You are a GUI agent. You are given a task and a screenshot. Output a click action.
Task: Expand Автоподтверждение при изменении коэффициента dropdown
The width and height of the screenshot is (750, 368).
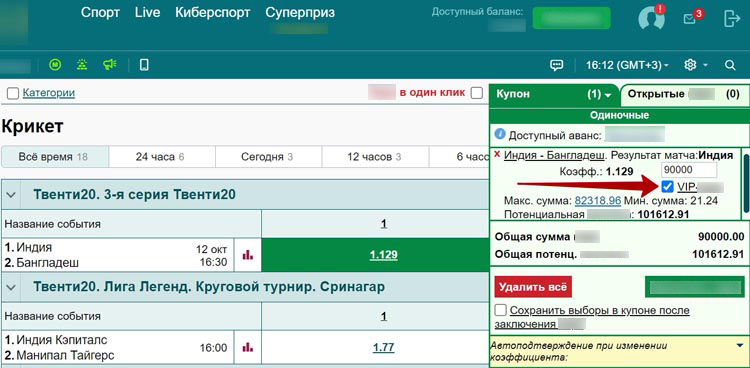(x=740, y=345)
